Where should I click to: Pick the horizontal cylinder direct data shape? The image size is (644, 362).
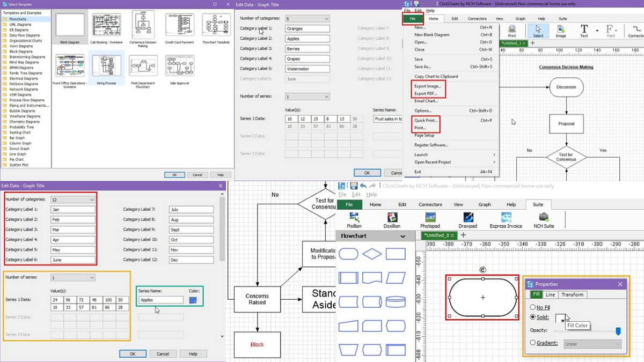click(x=372, y=301)
